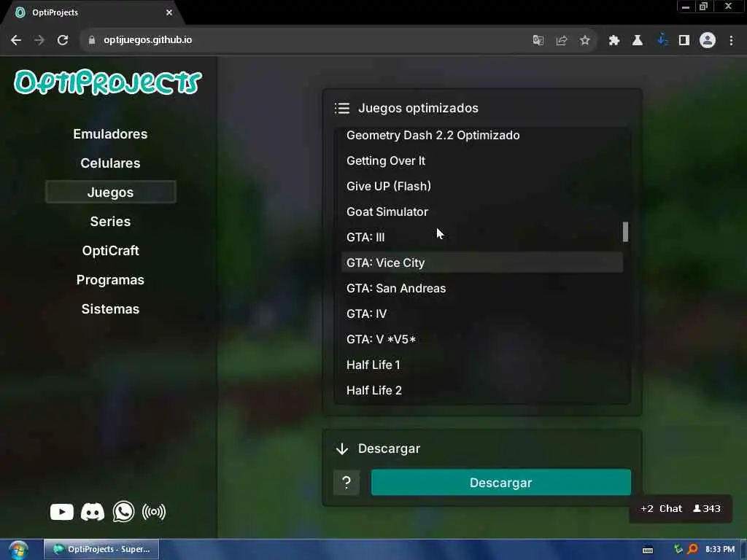This screenshot has height=560, width=747.
Task: Select GTA: Vice City
Action: tap(482, 262)
